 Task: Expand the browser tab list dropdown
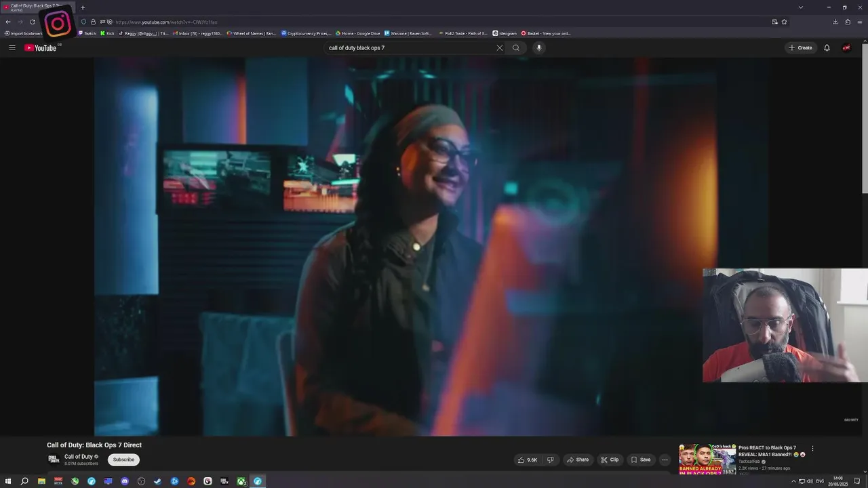pyautogui.click(x=801, y=7)
